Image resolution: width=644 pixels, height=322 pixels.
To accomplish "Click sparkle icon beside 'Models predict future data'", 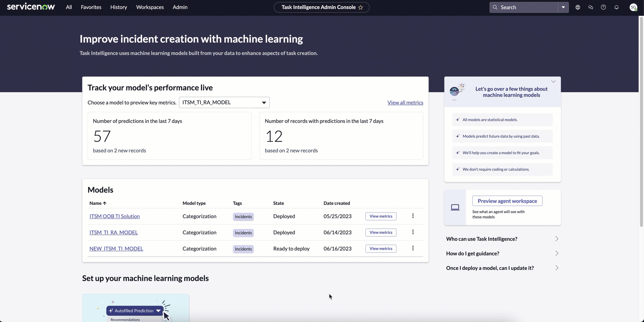I will [458, 136].
